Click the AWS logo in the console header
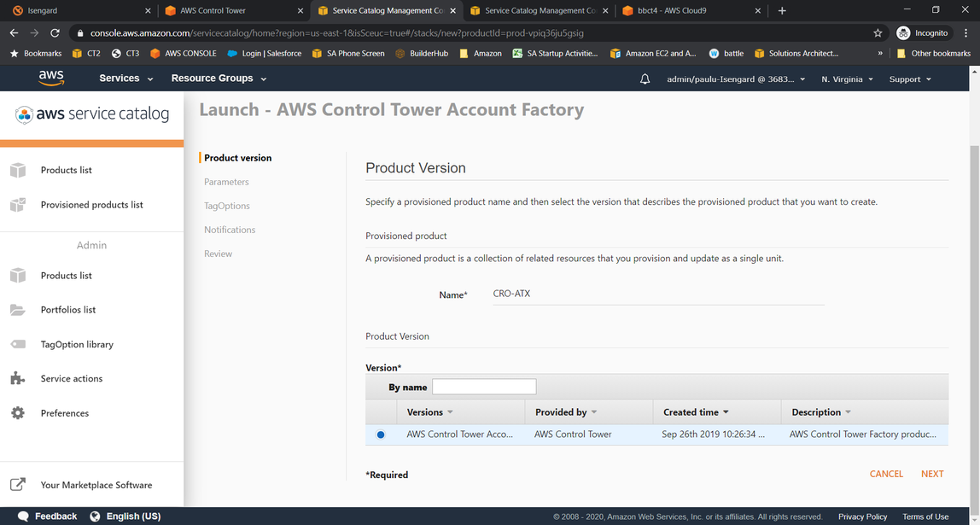980x525 pixels. (x=51, y=79)
